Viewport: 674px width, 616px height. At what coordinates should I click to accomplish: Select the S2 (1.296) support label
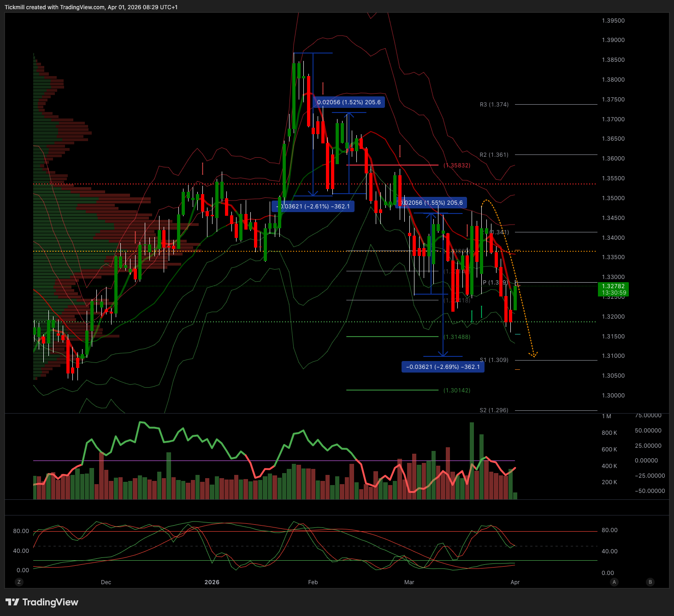pyautogui.click(x=494, y=410)
